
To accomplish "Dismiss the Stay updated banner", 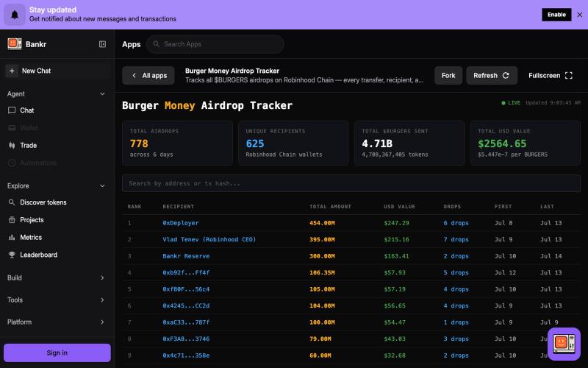I will click(x=579, y=15).
